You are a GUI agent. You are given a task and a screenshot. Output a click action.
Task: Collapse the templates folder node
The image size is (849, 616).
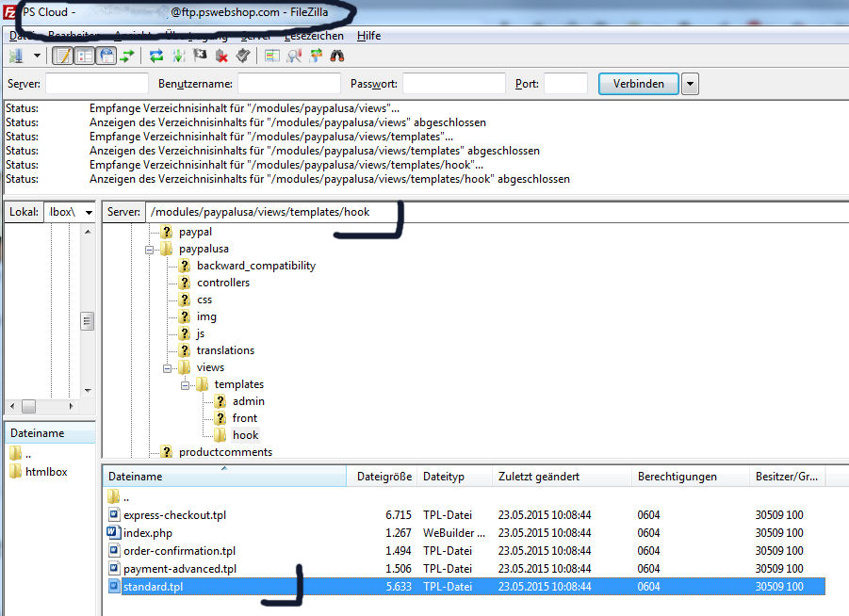coord(186,385)
